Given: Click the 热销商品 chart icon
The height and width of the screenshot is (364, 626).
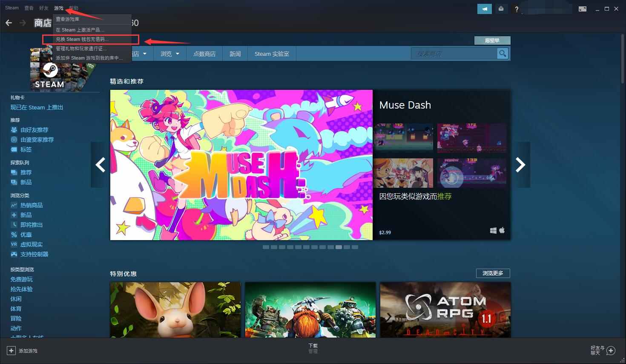Looking at the screenshot, I should pos(14,205).
